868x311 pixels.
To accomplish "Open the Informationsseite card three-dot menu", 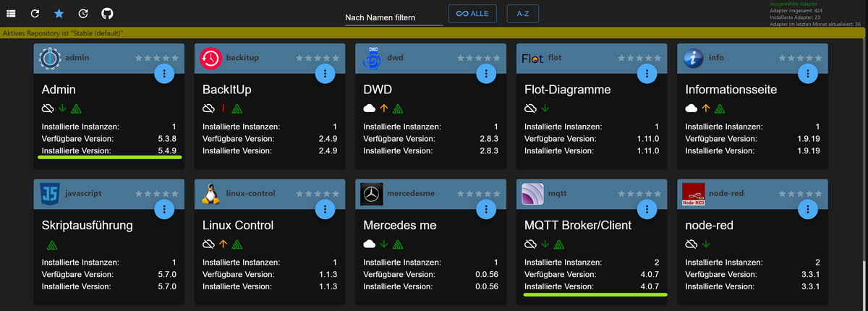I will (808, 73).
